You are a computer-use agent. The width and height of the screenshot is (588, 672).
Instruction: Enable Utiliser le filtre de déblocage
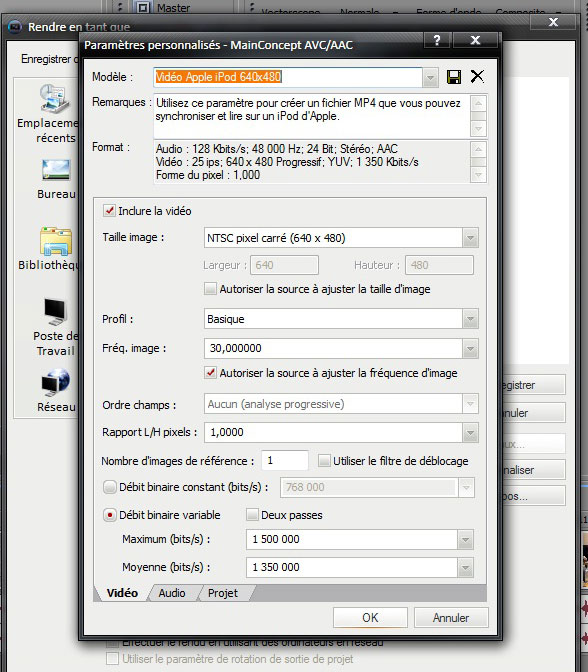pos(324,461)
